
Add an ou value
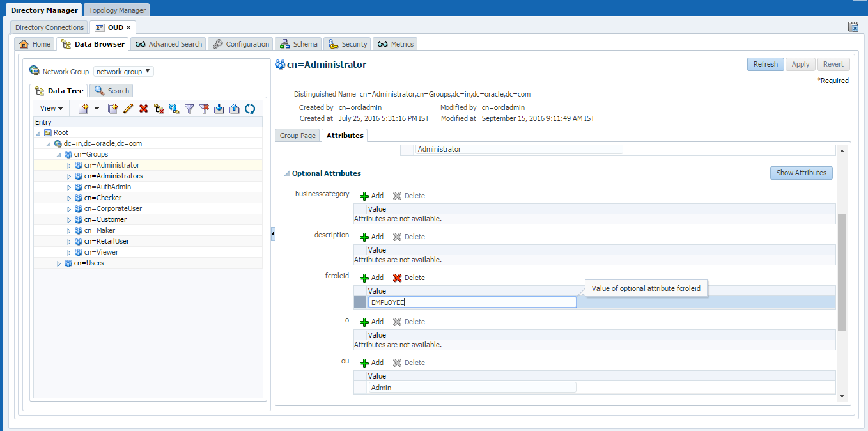[372, 363]
